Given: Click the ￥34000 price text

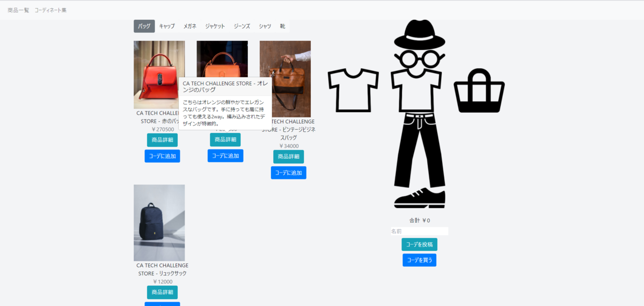Looking at the screenshot, I should (289, 146).
